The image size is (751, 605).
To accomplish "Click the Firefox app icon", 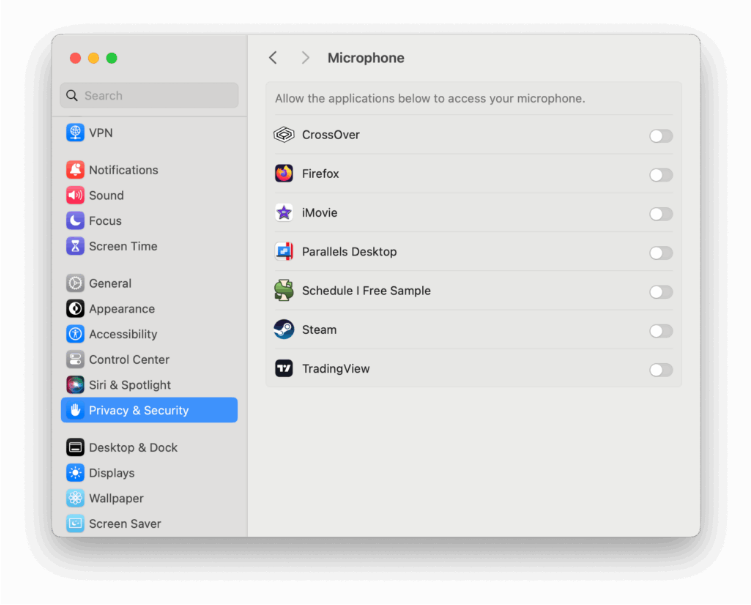I will [284, 173].
